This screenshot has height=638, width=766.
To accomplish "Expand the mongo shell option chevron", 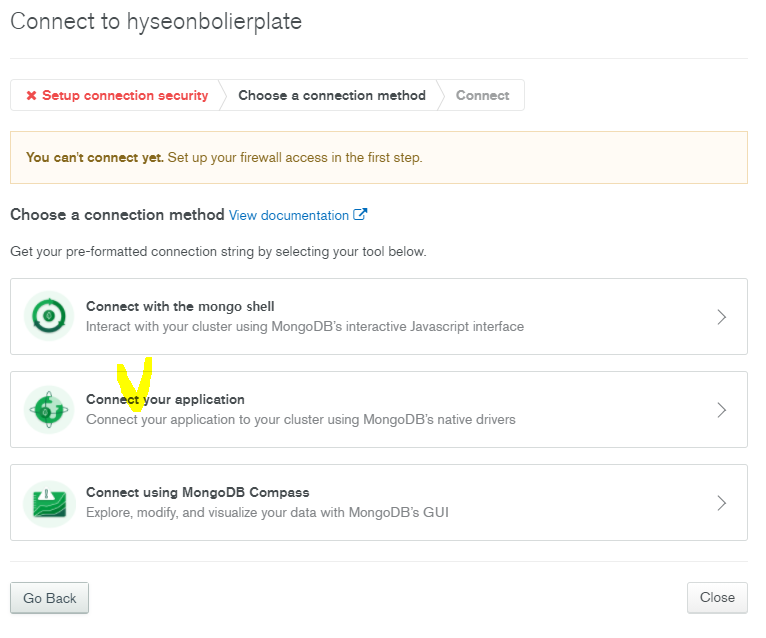I will 722,317.
